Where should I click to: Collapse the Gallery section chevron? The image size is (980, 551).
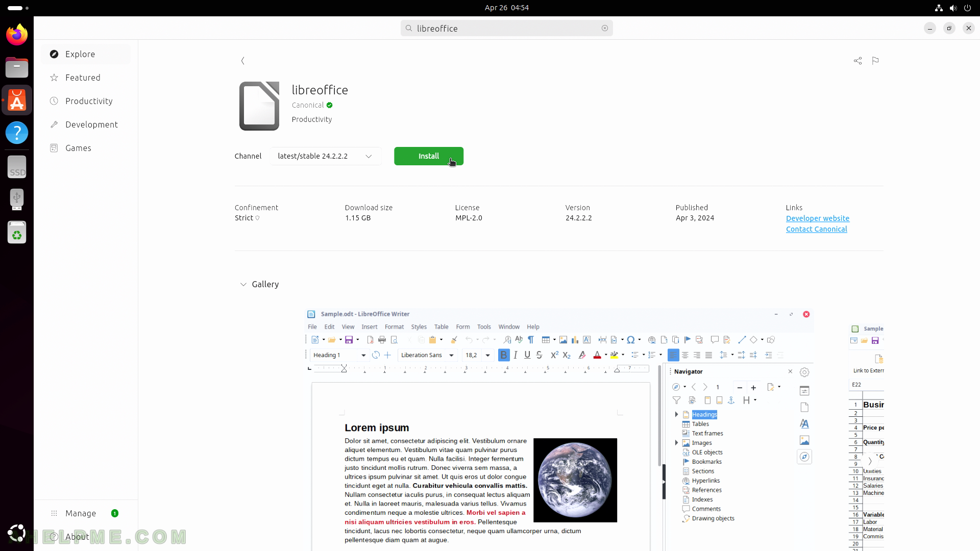click(243, 284)
